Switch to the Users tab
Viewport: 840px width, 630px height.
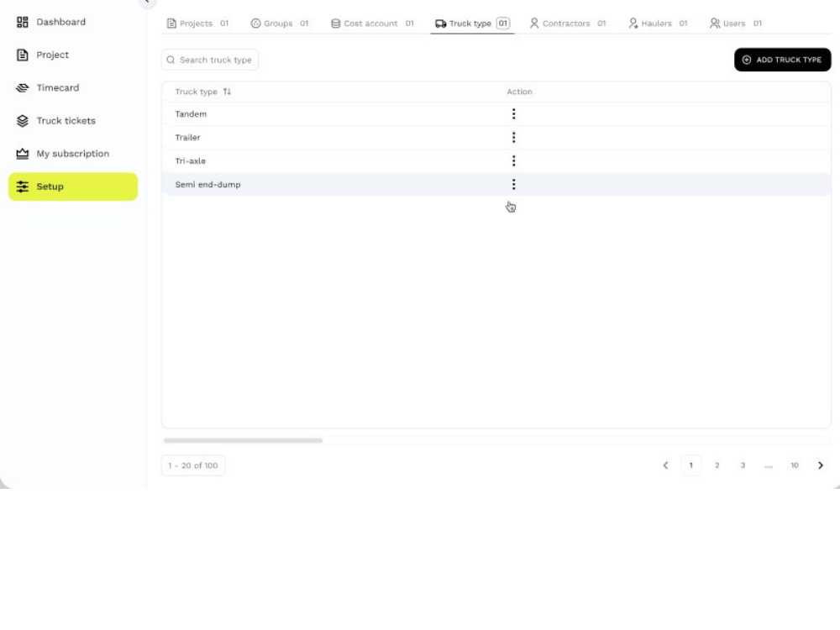click(x=736, y=23)
